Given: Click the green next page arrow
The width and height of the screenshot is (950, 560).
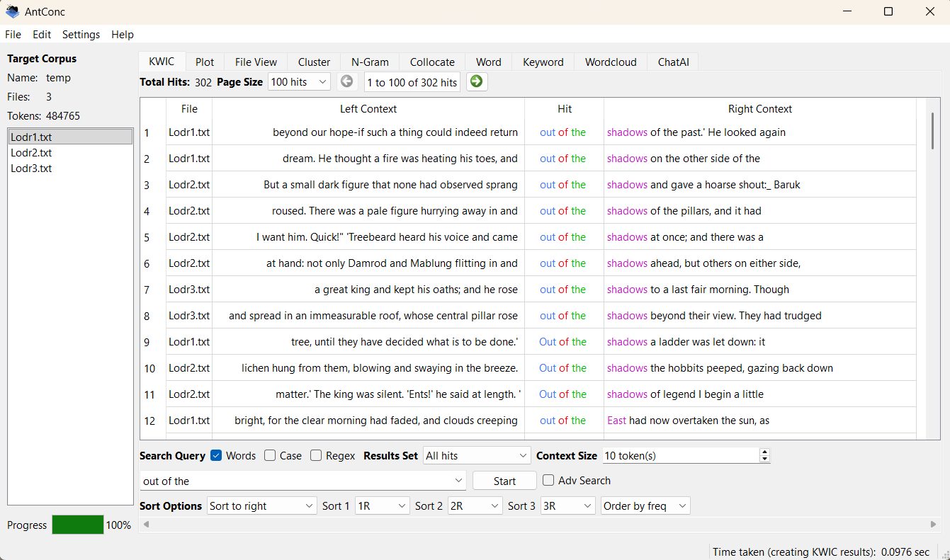Looking at the screenshot, I should point(477,81).
